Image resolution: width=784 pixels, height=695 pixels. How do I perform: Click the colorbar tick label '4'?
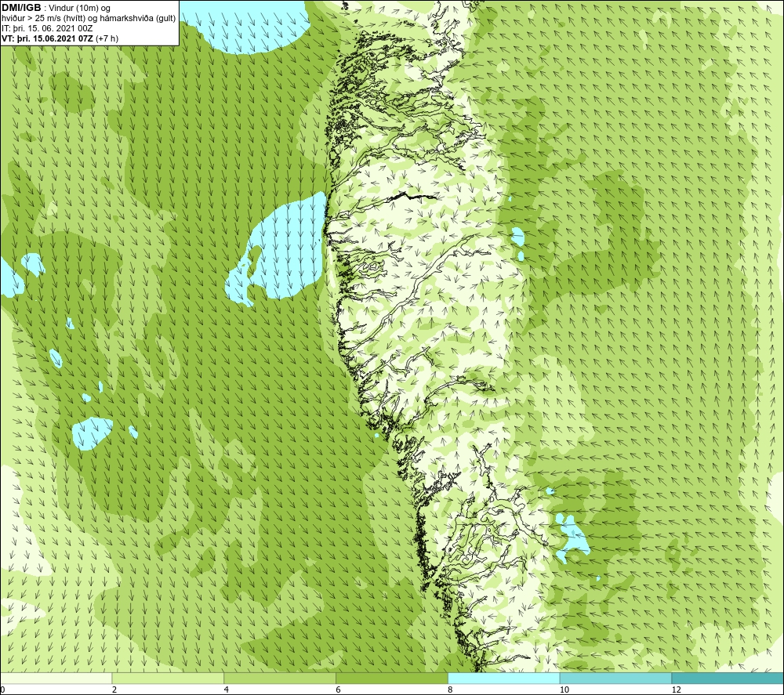227,690
